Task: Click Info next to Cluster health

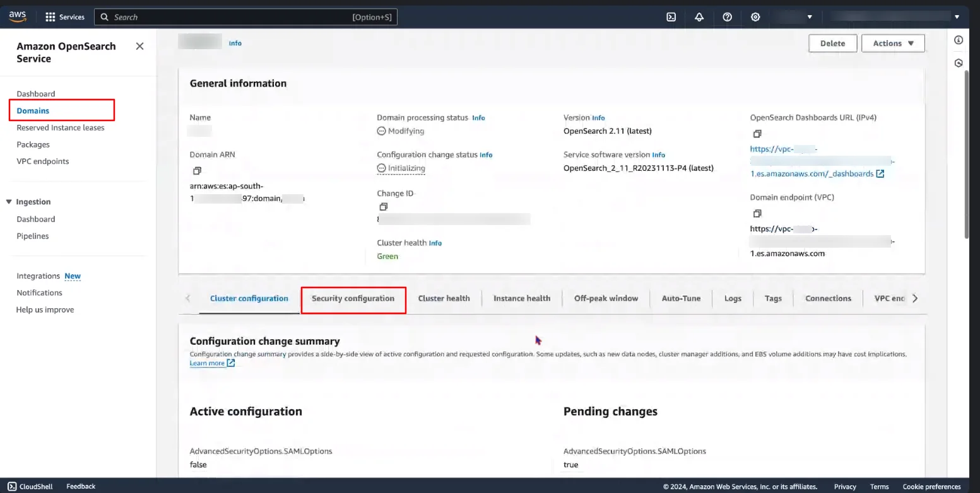Action: (x=435, y=243)
